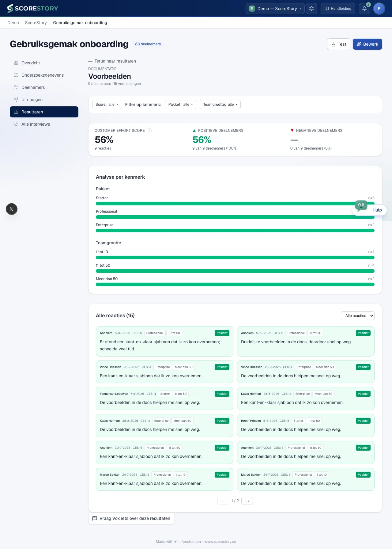Open the notifications bell
This screenshot has height=549, width=392.
click(x=364, y=9)
